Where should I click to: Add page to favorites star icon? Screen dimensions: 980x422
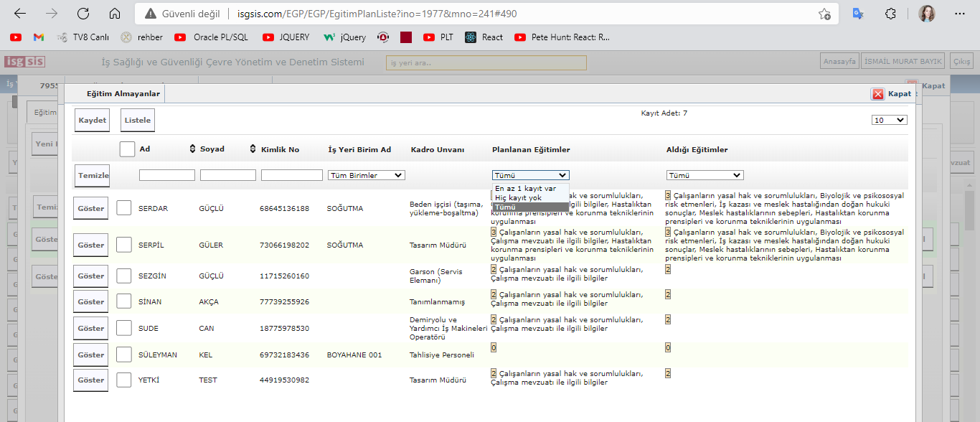point(824,14)
